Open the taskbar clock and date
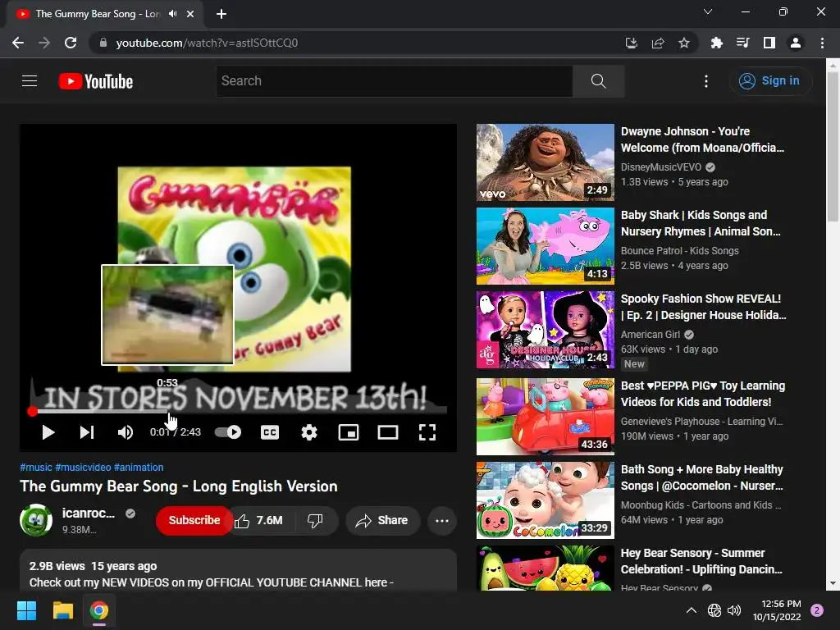 777,610
